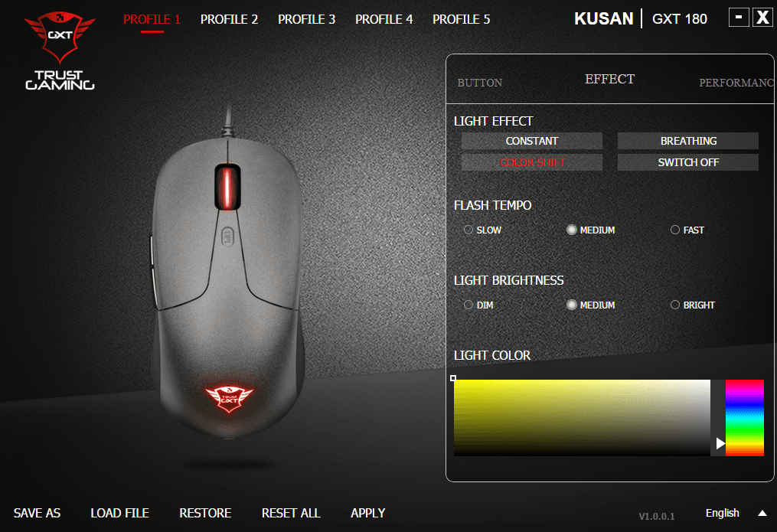Open the Performance tab
The height and width of the screenshot is (532, 777).
[736, 83]
